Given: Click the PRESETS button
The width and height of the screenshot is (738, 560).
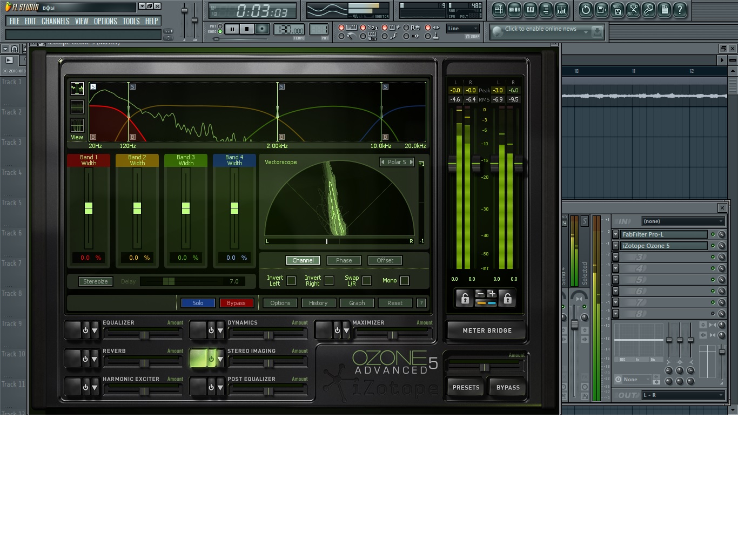Looking at the screenshot, I should pos(466,387).
